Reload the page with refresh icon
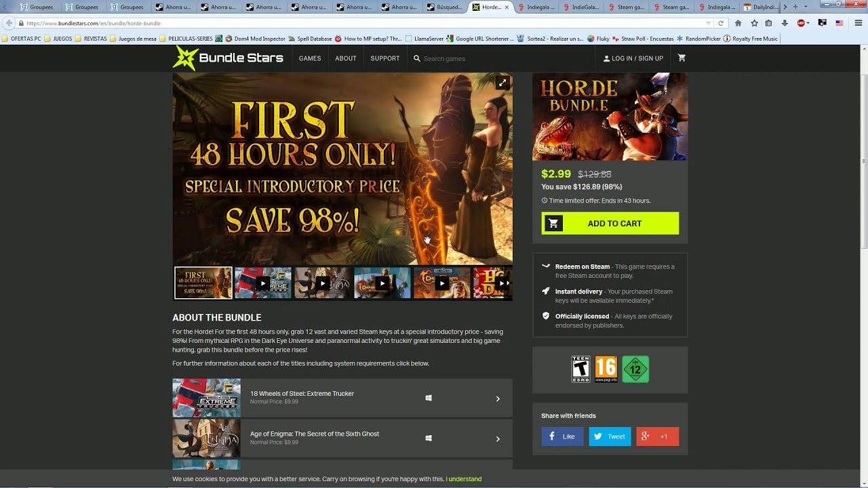The height and width of the screenshot is (488, 868). coord(721,23)
